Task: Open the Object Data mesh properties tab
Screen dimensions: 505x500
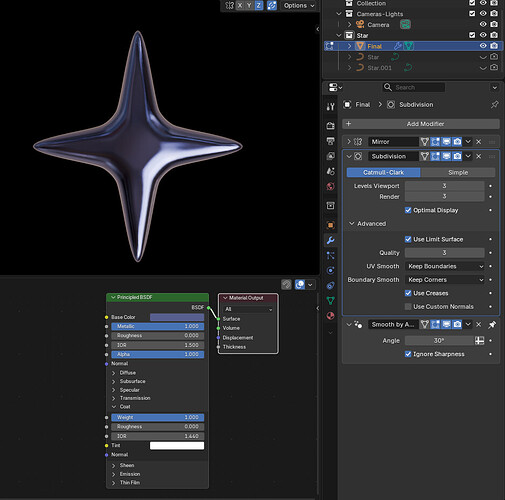Action: point(330,301)
